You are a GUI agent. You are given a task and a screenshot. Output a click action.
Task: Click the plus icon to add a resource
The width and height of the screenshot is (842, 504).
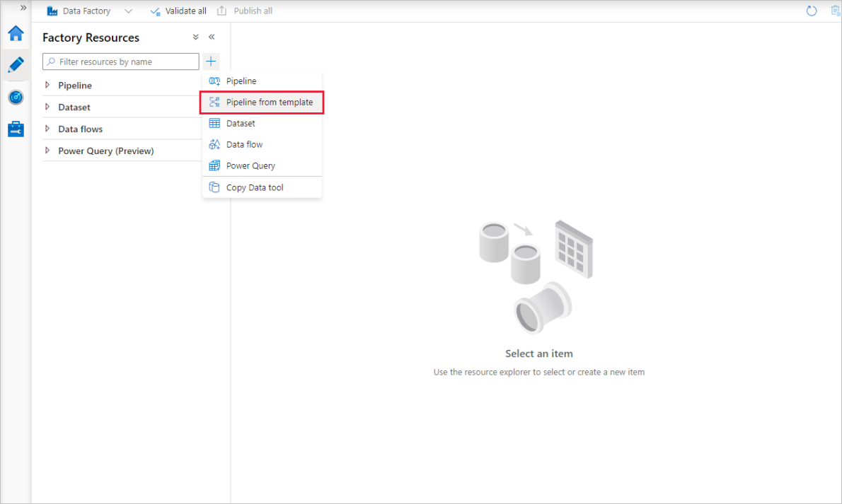point(210,61)
